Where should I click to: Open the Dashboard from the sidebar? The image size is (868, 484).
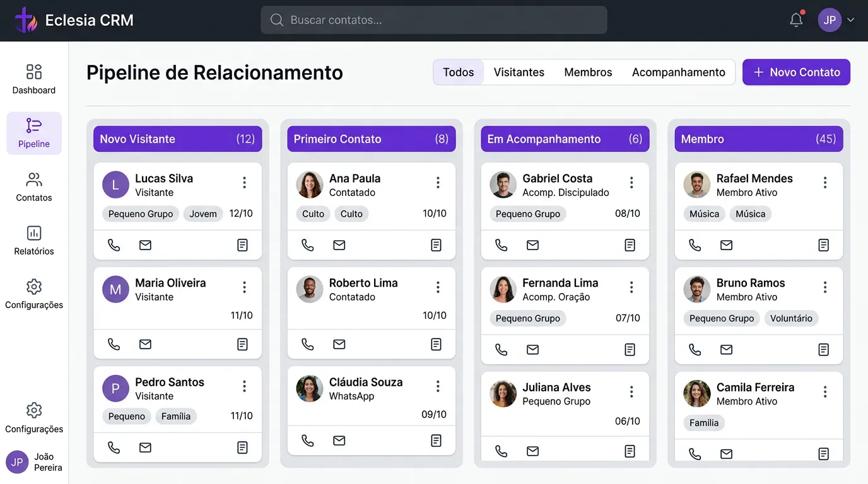tap(33, 79)
